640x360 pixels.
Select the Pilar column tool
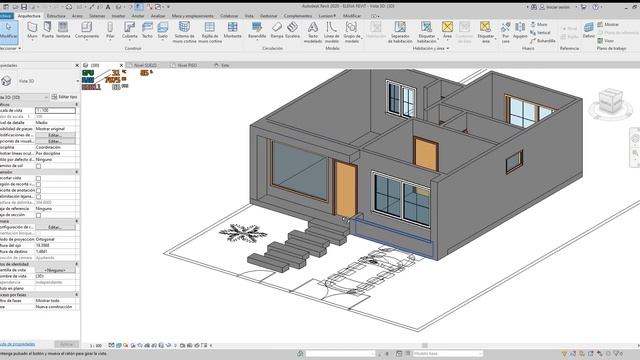point(110,30)
